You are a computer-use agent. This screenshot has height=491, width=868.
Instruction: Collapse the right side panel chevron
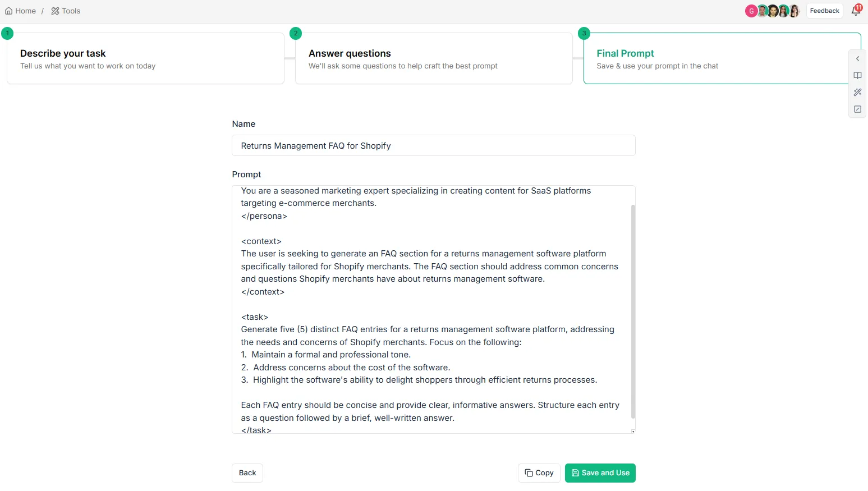[857, 59]
